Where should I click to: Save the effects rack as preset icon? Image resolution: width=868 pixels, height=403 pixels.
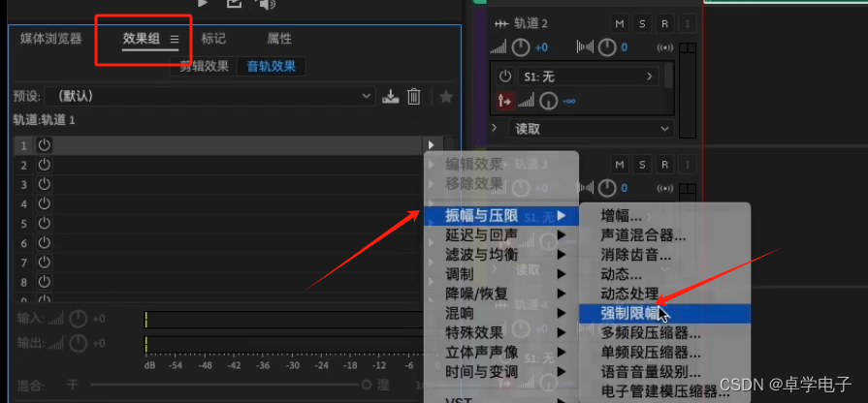click(x=390, y=97)
